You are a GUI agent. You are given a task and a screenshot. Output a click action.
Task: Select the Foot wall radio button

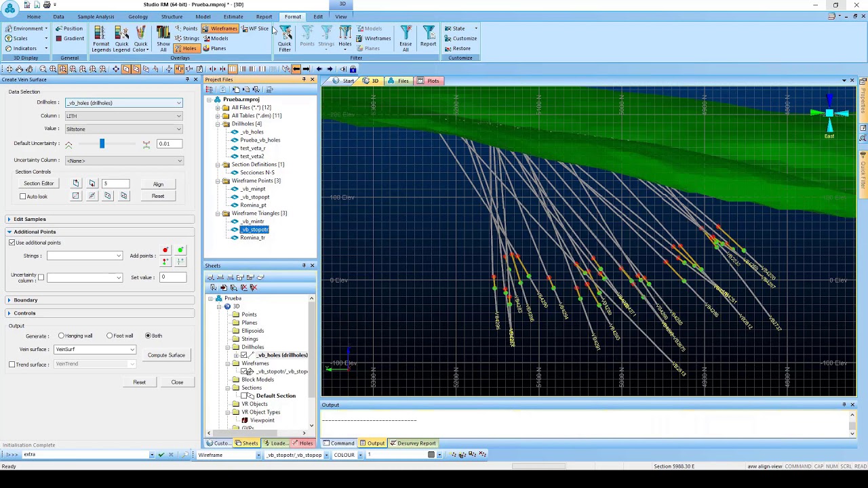click(x=110, y=336)
